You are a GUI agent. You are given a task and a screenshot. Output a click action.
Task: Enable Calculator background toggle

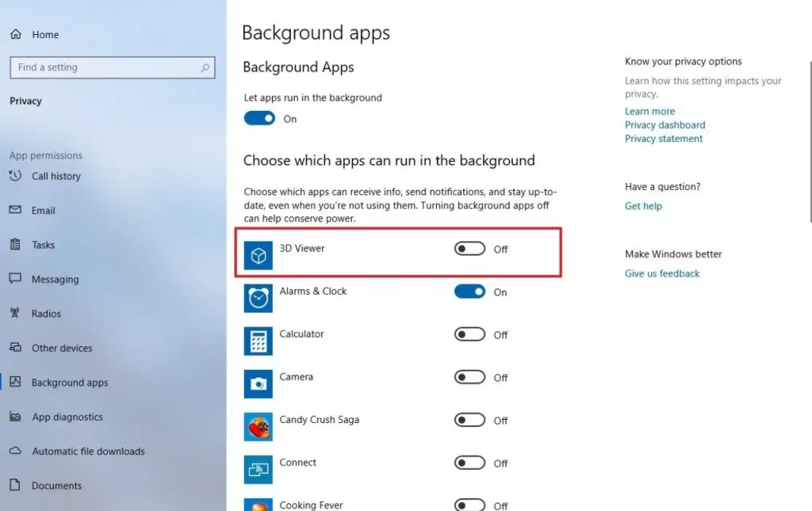[x=469, y=334]
